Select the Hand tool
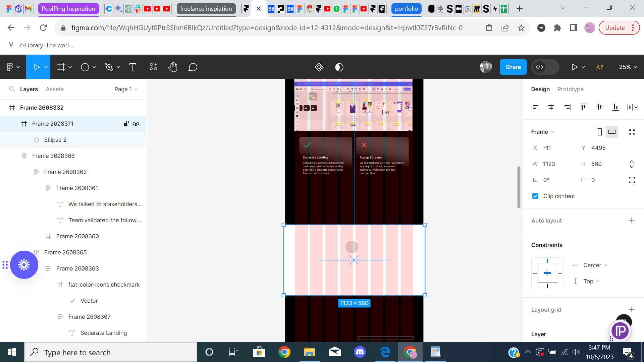 tap(173, 67)
